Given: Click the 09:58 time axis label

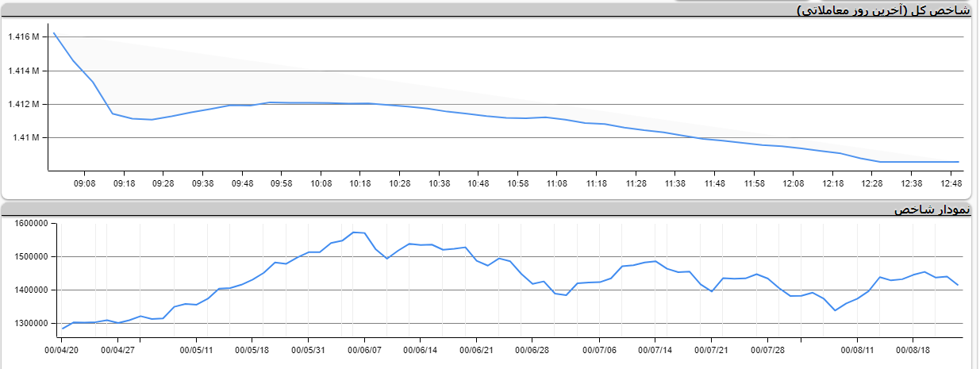Looking at the screenshot, I should point(282,183).
